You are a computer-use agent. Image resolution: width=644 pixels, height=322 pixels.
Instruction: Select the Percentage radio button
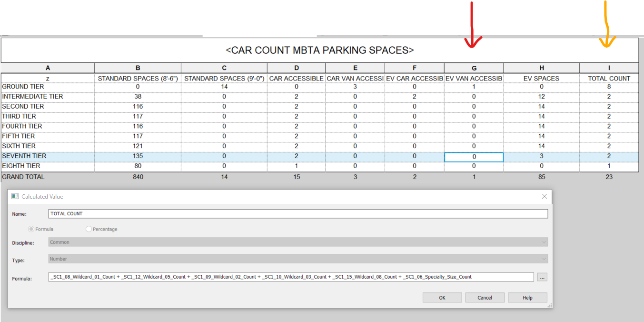point(89,229)
